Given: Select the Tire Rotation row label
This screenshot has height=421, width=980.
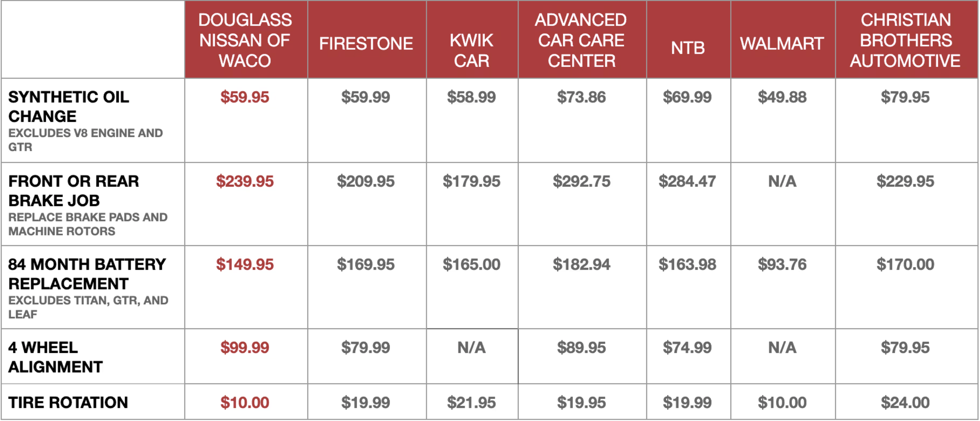Looking at the screenshot, I should coord(68,402).
